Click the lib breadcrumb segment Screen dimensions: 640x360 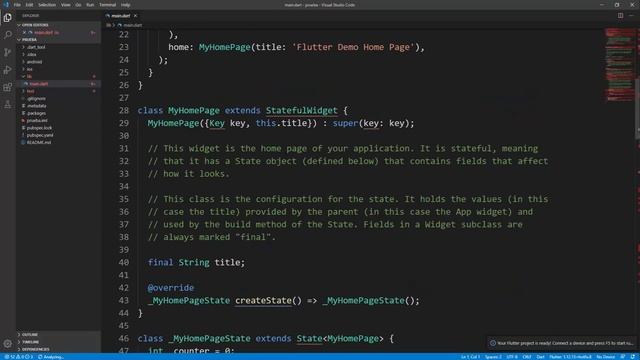click(108, 25)
